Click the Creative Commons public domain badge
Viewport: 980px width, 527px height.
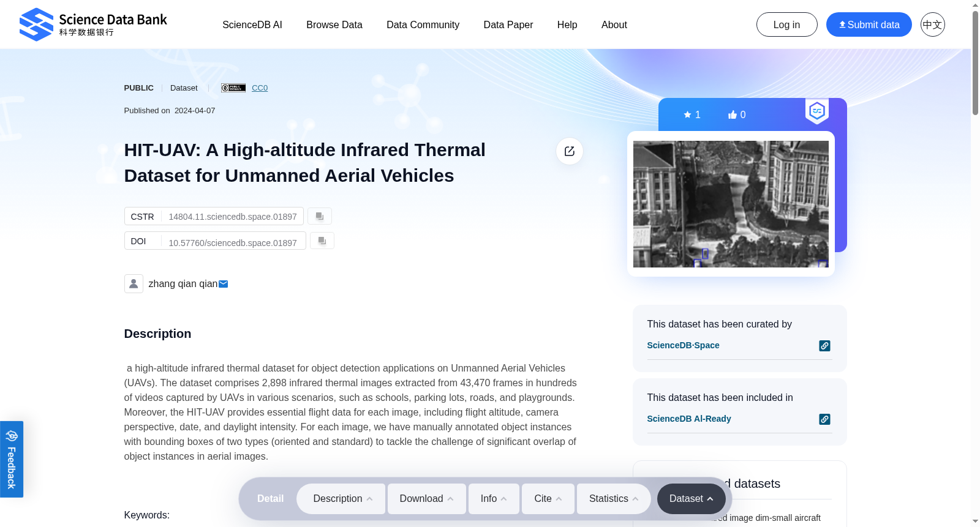[233, 88]
